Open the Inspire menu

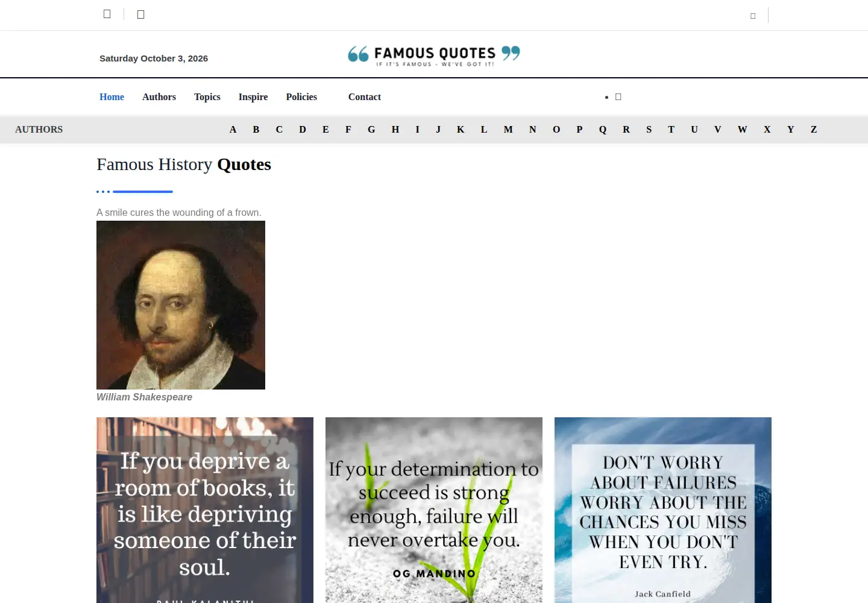tap(253, 97)
